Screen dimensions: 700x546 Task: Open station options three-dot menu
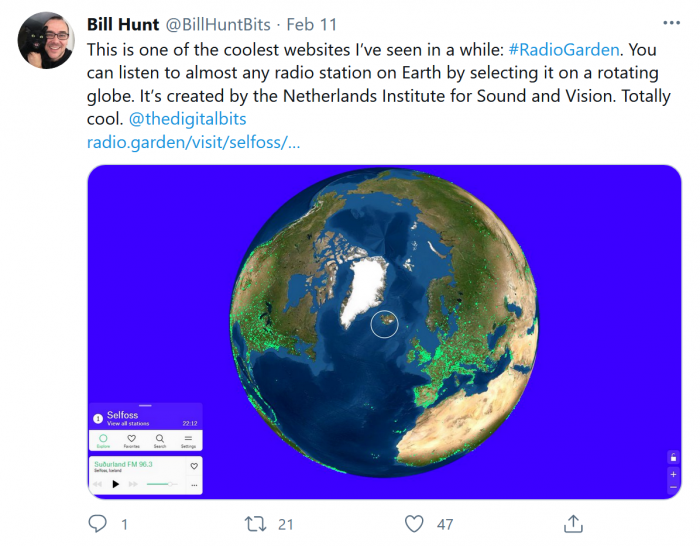tap(194, 484)
